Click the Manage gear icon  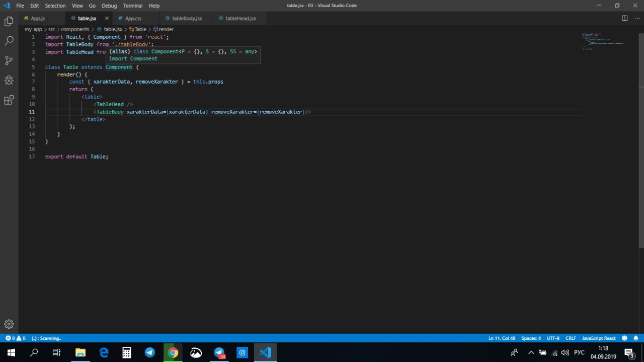pos(9,324)
